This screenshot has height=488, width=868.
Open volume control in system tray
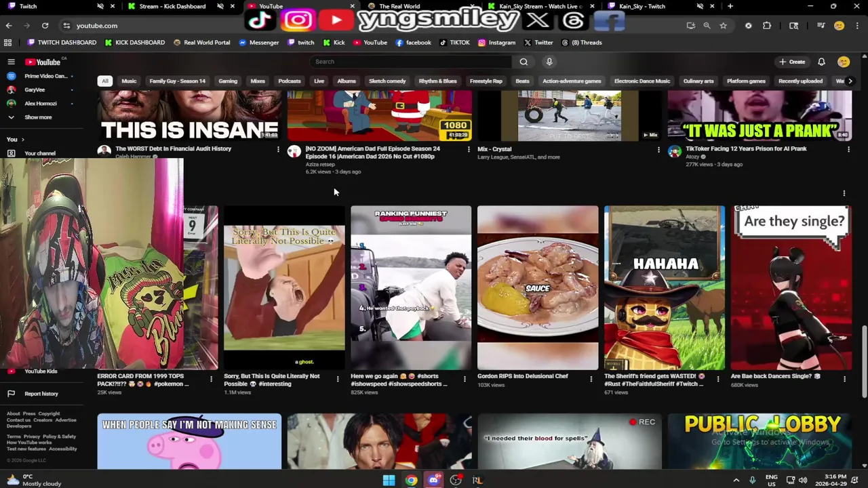803,480
